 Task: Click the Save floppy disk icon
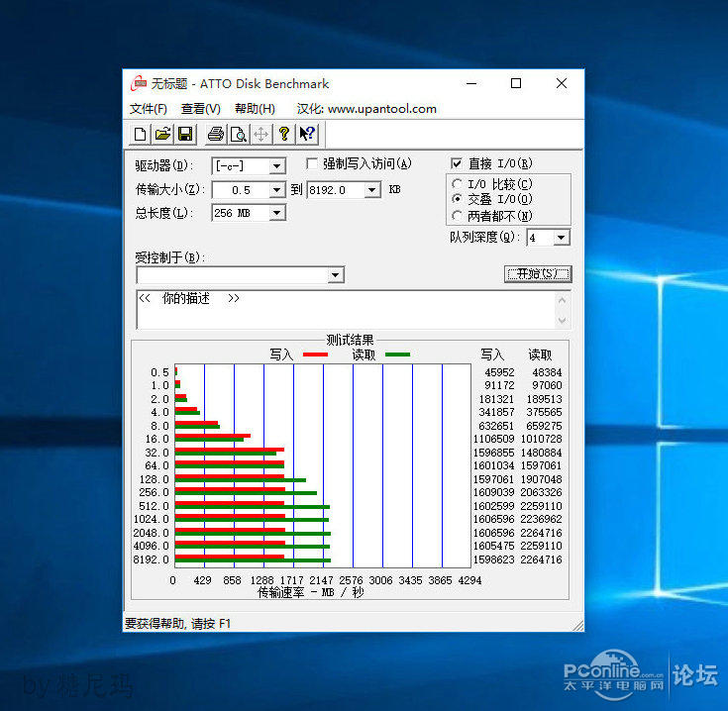[185, 134]
